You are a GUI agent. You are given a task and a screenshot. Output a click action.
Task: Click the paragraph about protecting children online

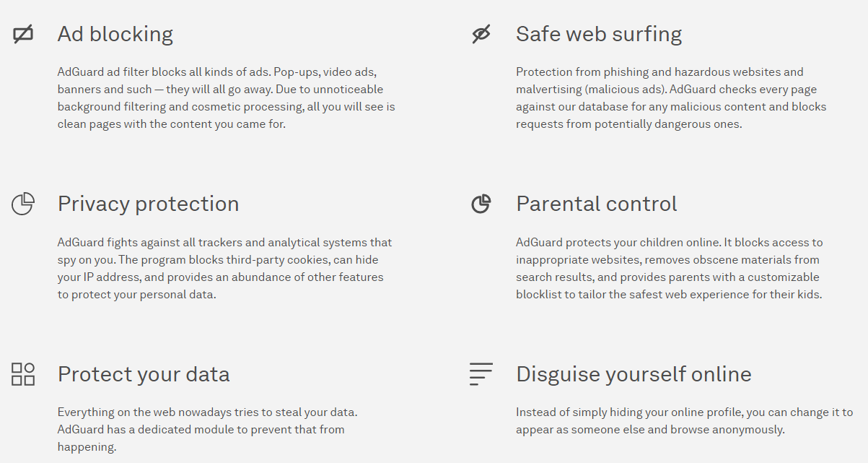pos(670,269)
